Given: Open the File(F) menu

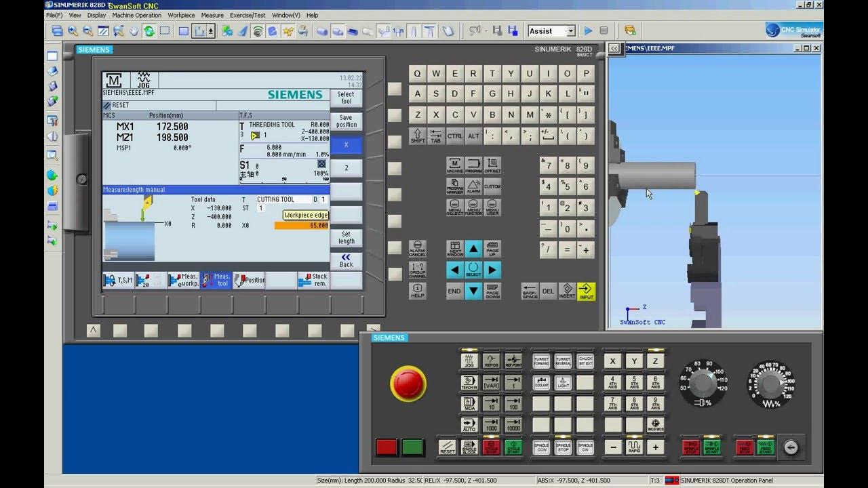Looking at the screenshot, I should coord(54,15).
